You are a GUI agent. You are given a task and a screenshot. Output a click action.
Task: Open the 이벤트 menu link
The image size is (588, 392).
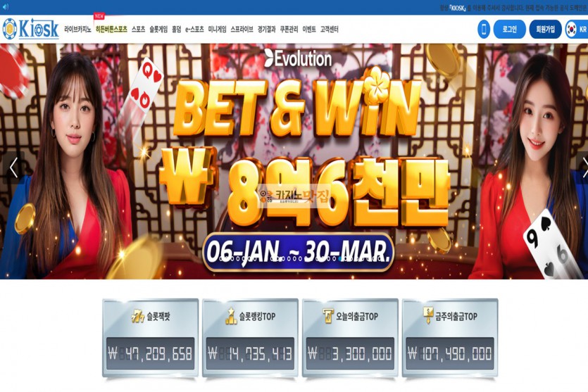(309, 30)
